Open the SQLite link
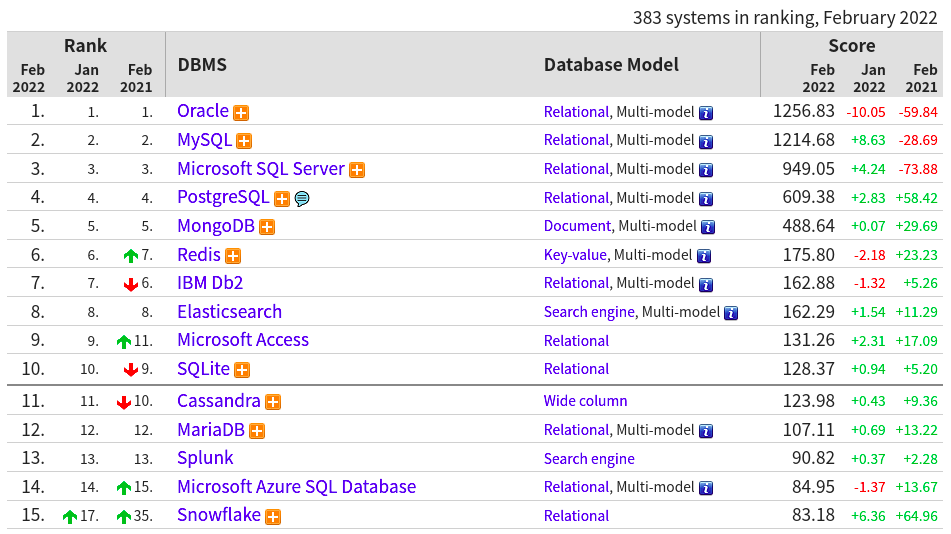The width and height of the screenshot is (951, 534). 203,369
